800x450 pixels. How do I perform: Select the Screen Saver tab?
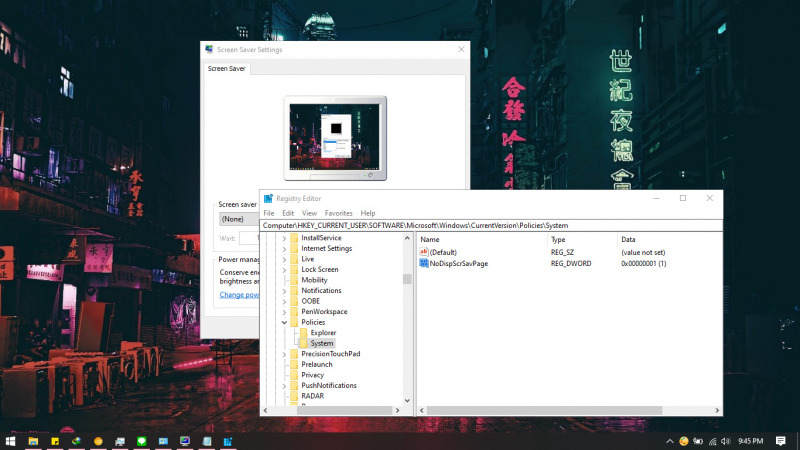click(x=227, y=68)
